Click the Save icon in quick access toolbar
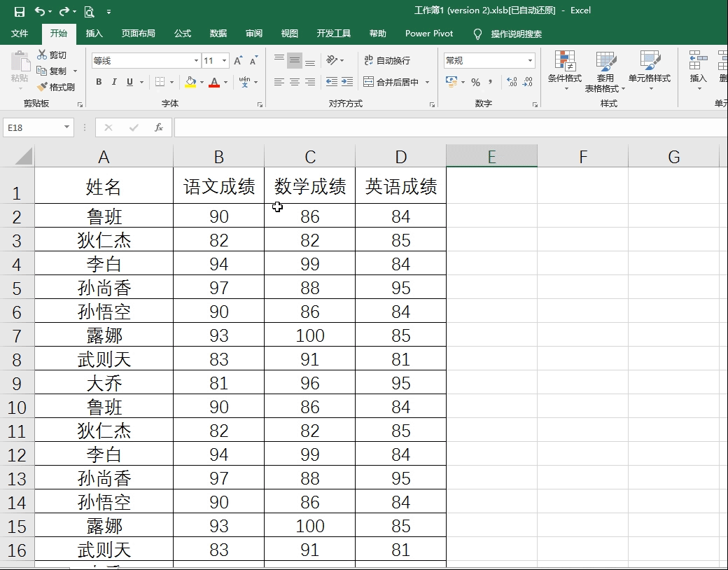Viewport: 728px width, 570px height. (x=19, y=12)
